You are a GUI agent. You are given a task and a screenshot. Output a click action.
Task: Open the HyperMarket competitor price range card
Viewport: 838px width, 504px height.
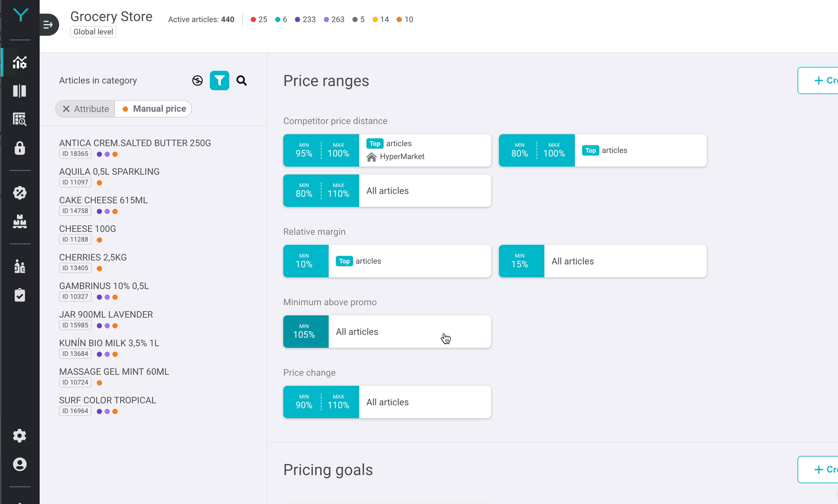coord(387,150)
